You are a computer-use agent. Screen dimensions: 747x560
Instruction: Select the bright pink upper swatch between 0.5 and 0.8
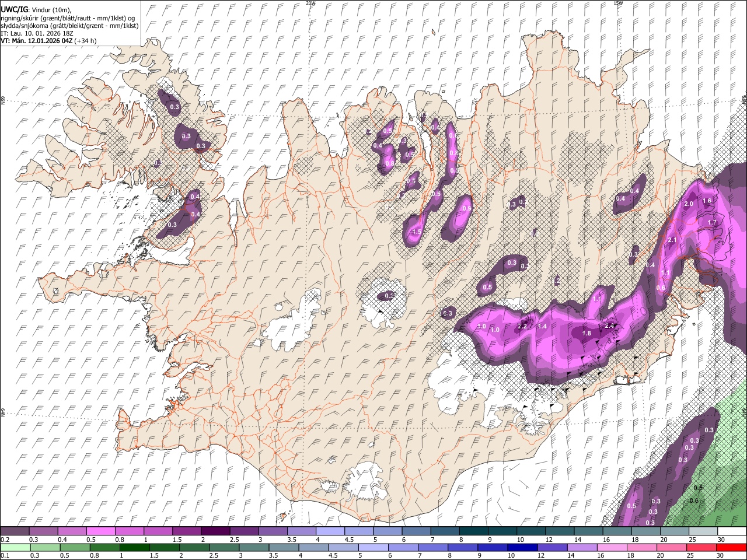coord(100,531)
